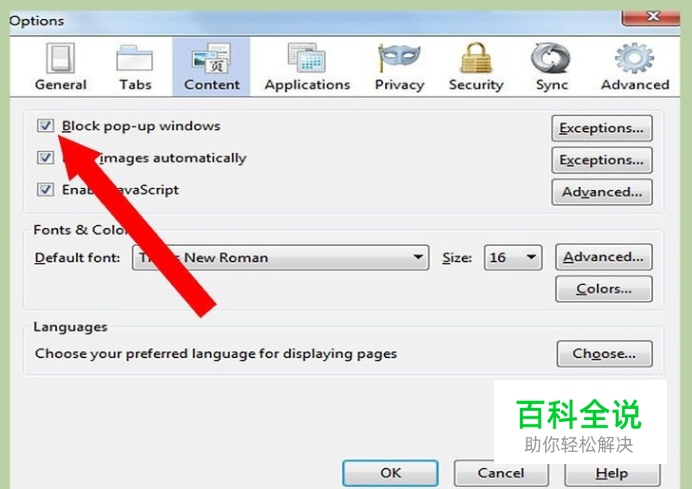This screenshot has width=692, height=489.
Task: Open the font Size dropdown
Action: click(x=513, y=257)
